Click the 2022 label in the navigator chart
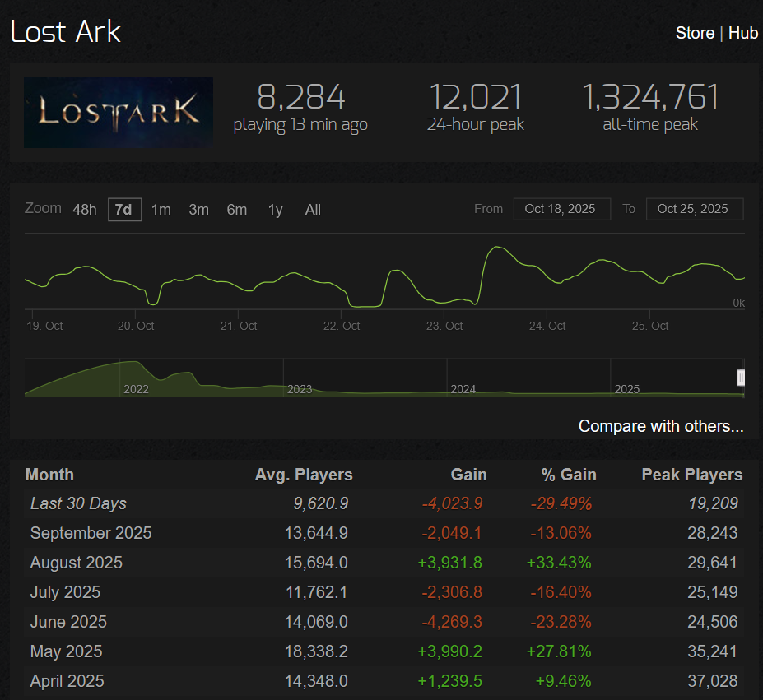 coord(137,389)
